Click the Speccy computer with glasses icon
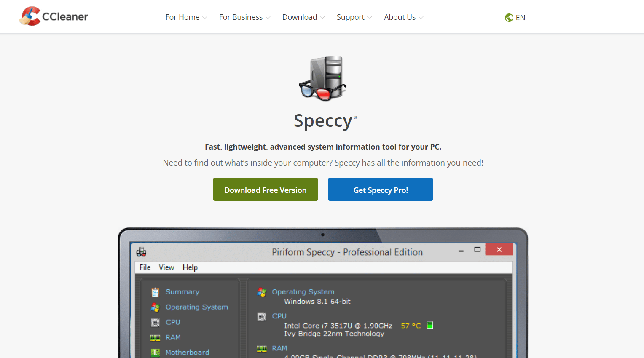 [323, 78]
